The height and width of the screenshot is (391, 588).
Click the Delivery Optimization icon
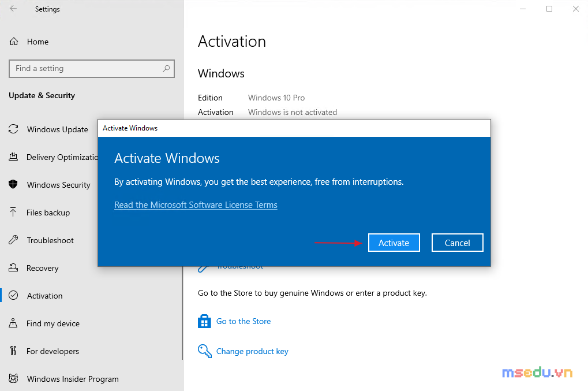(x=13, y=157)
